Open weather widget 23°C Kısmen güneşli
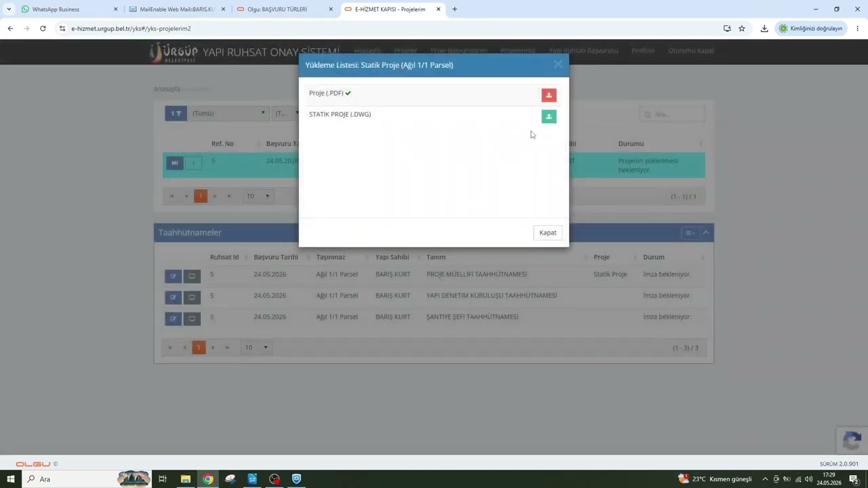868x488 pixels. (715, 479)
